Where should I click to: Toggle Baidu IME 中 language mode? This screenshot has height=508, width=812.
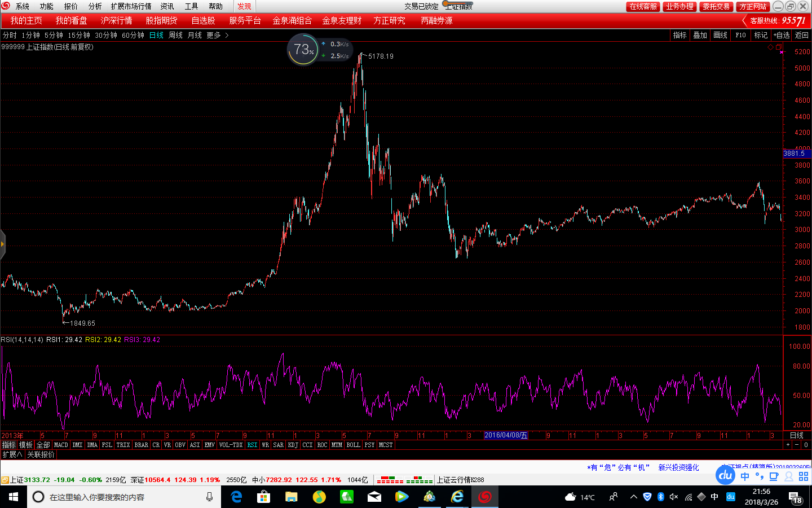(745, 476)
